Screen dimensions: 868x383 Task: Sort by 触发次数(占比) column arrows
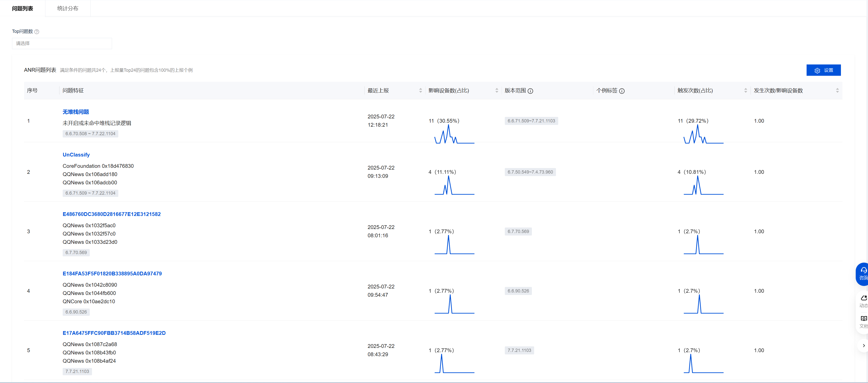click(x=746, y=90)
